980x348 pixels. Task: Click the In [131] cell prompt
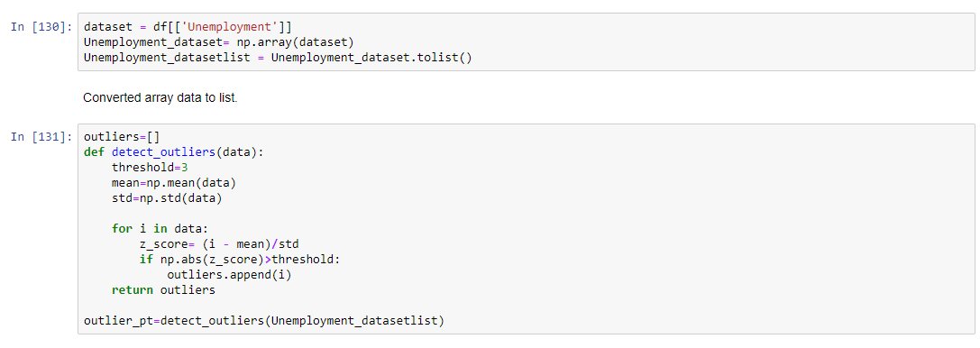[x=41, y=137]
